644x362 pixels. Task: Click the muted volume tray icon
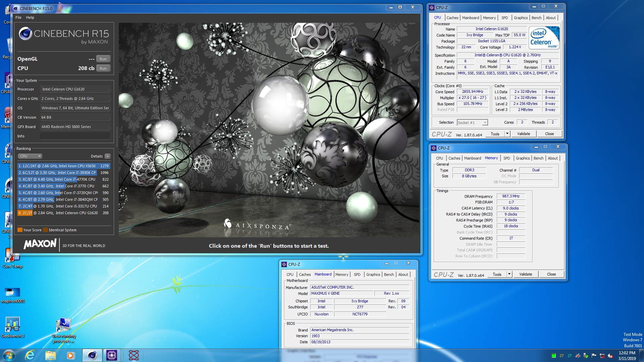click(x=610, y=356)
